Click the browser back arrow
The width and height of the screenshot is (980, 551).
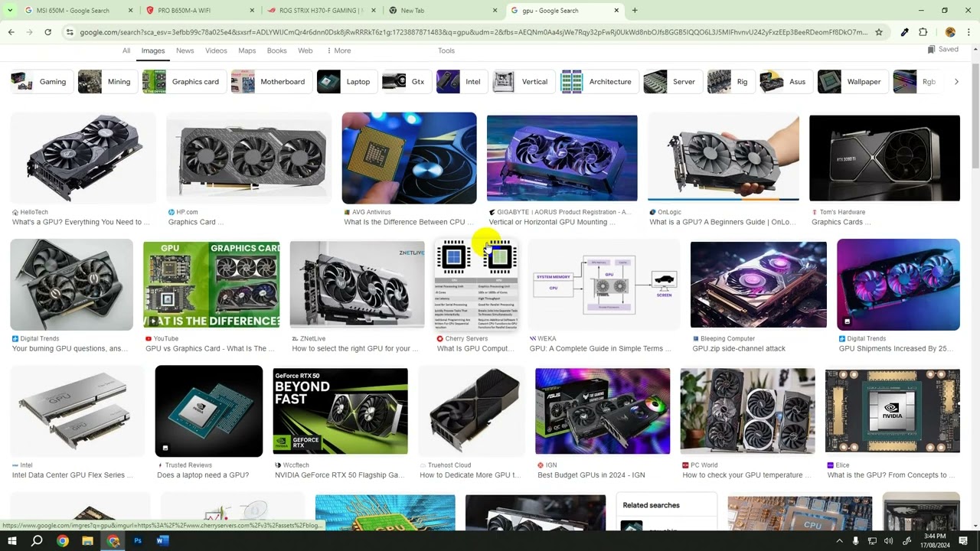pyautogui.click(x=11, y=32)
